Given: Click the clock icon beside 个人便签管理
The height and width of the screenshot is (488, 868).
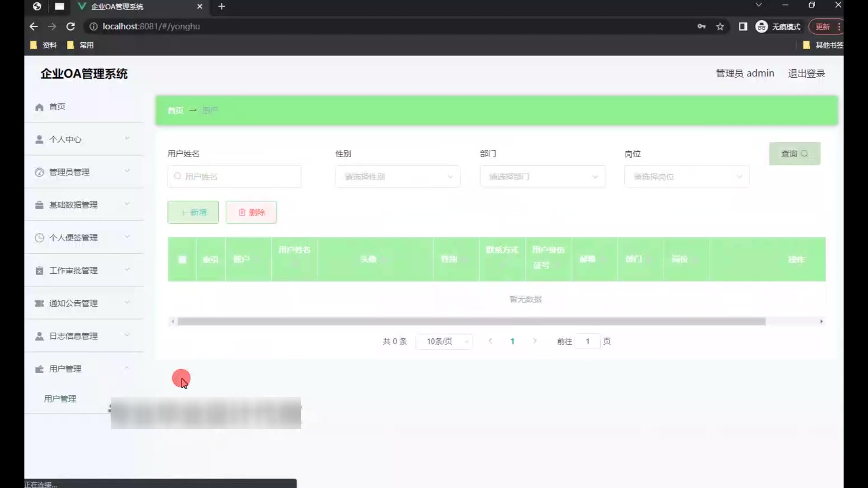Looking at the screenshot, I should [x=39, y=238].
